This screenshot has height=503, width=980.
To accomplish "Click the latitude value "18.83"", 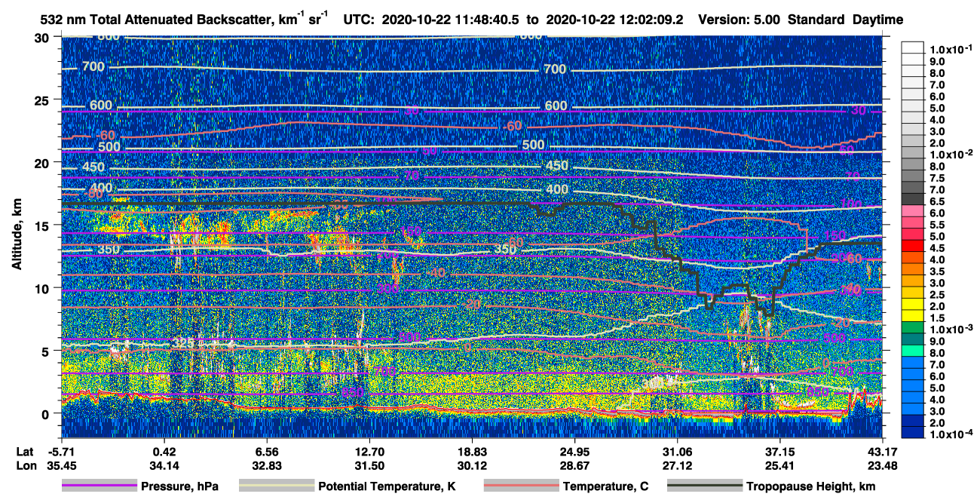I will click(x=472, y=452).
